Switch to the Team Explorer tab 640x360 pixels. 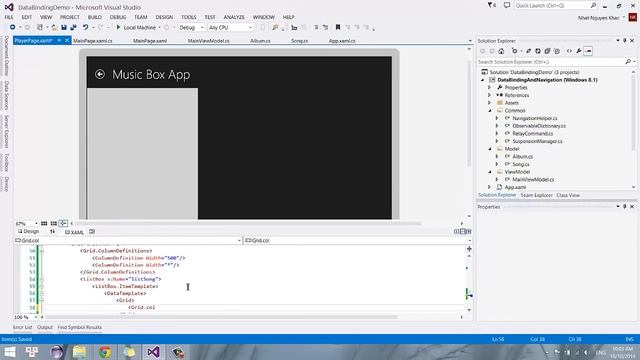coord(536,195)
